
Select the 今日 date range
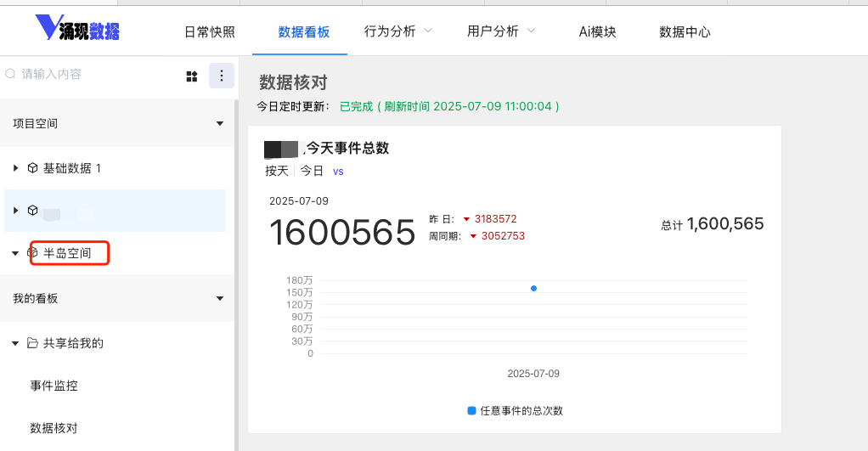click(312, 171)
